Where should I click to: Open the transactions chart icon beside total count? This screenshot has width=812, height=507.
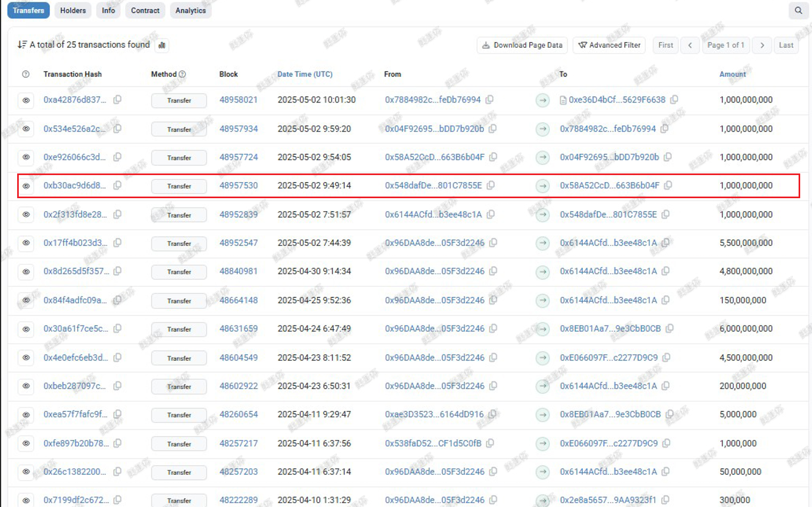pyautogui.click(x=162, y=45)
